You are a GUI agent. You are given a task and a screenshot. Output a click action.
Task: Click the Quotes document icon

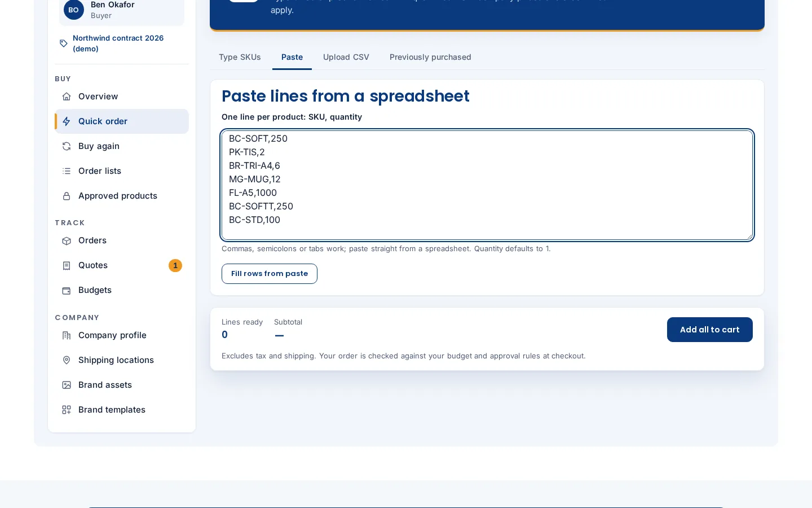(x=67, y=265)
